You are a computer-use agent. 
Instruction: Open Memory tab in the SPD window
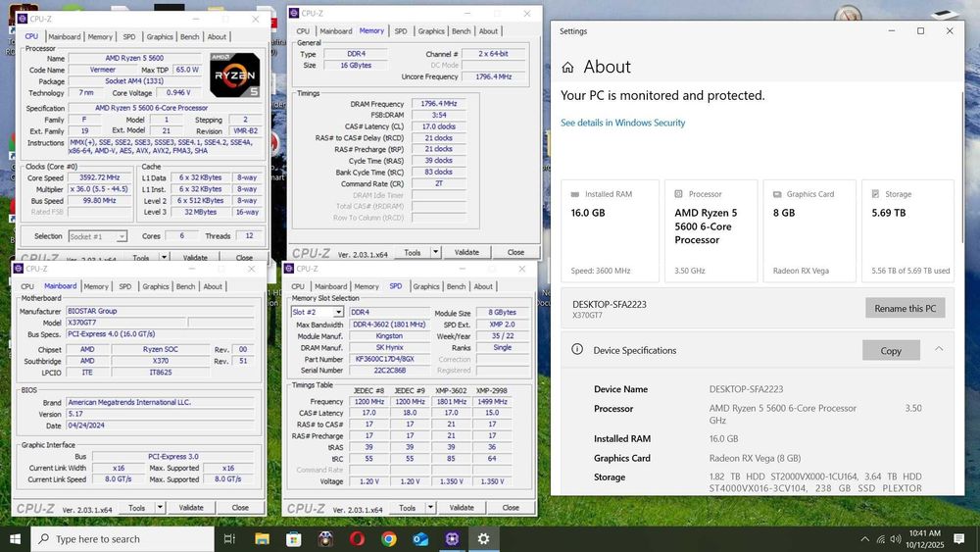tap(367, 286)
